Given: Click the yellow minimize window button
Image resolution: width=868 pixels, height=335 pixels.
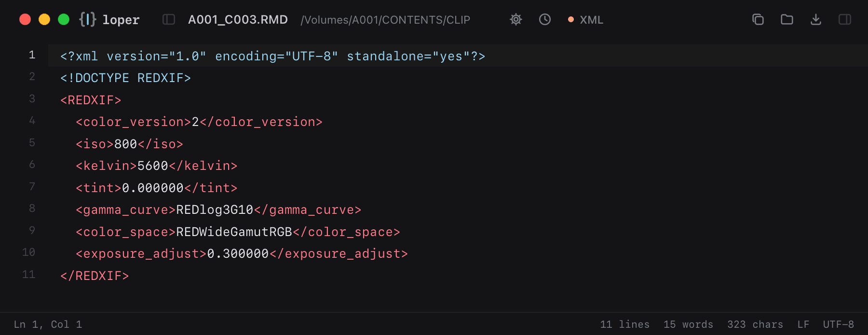Looking at the screenshot, I should (x=44, y=19).
